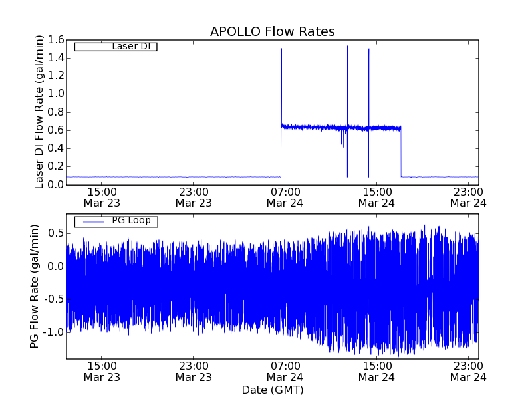532x399 pixels.
Task: Click upper plot's "07:00 Mar 24" tick label
Action: click(285, 198)
